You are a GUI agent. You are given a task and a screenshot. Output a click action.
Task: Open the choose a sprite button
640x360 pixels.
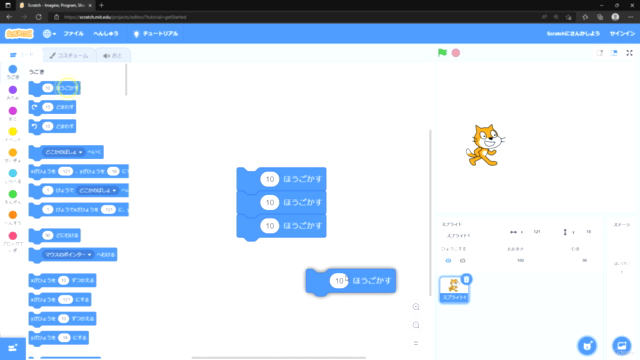tap(587, 346)
